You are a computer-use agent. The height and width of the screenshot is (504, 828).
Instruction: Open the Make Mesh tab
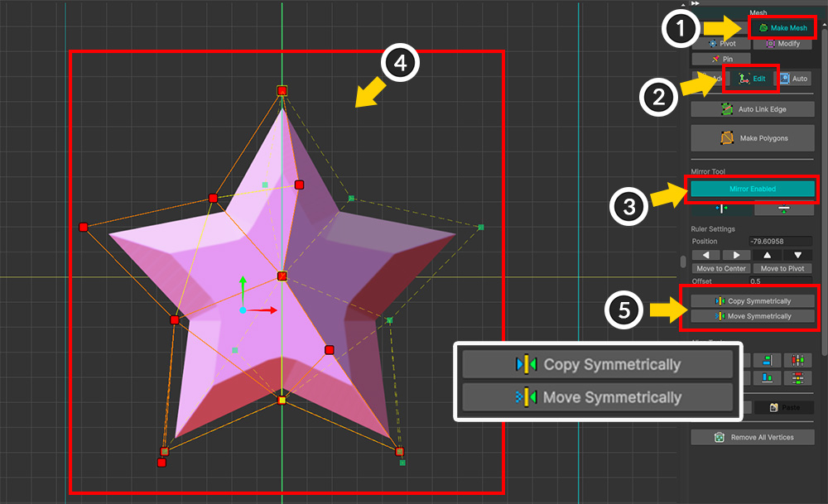click(x=782, y=28)
